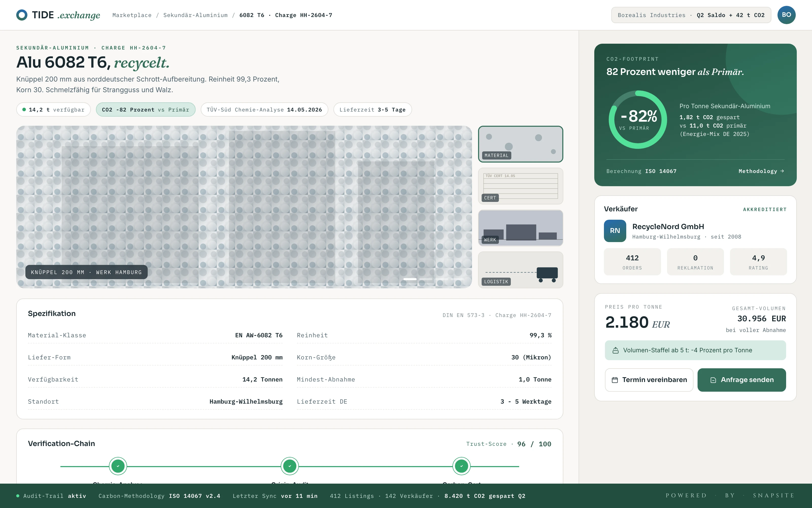Click Letzter Sync vor 11 min status

pyautogui.click(x=275, y=496)
